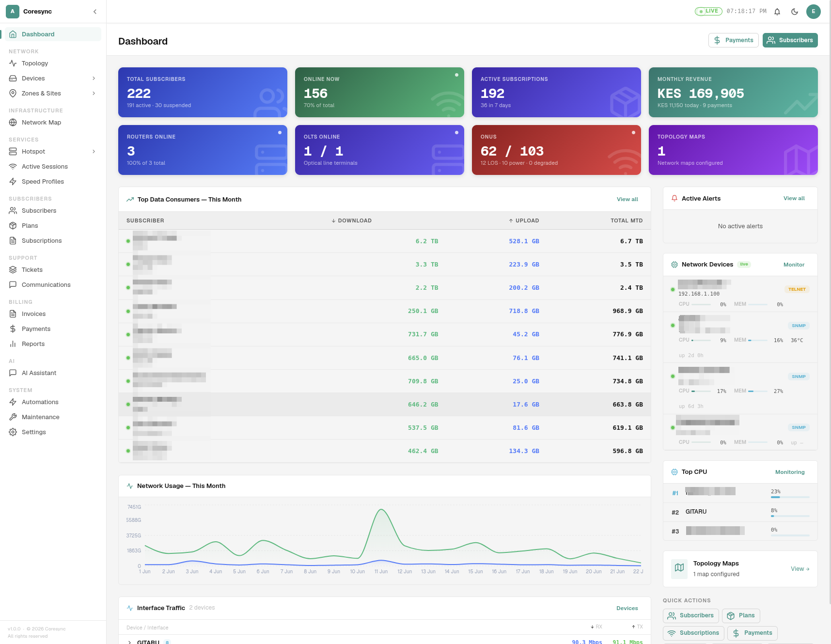Click Subscriptions quick action button
This screenshot has width=831, height=644.
click(693, 633)
